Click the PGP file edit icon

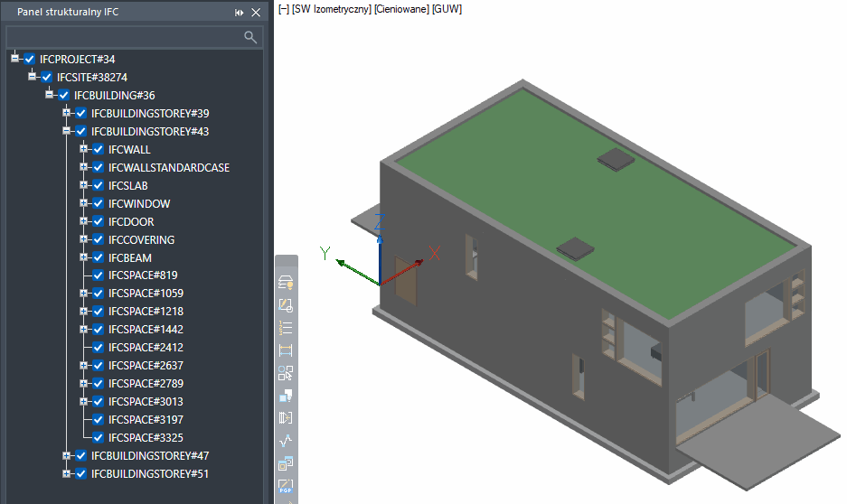coord(286,487)
